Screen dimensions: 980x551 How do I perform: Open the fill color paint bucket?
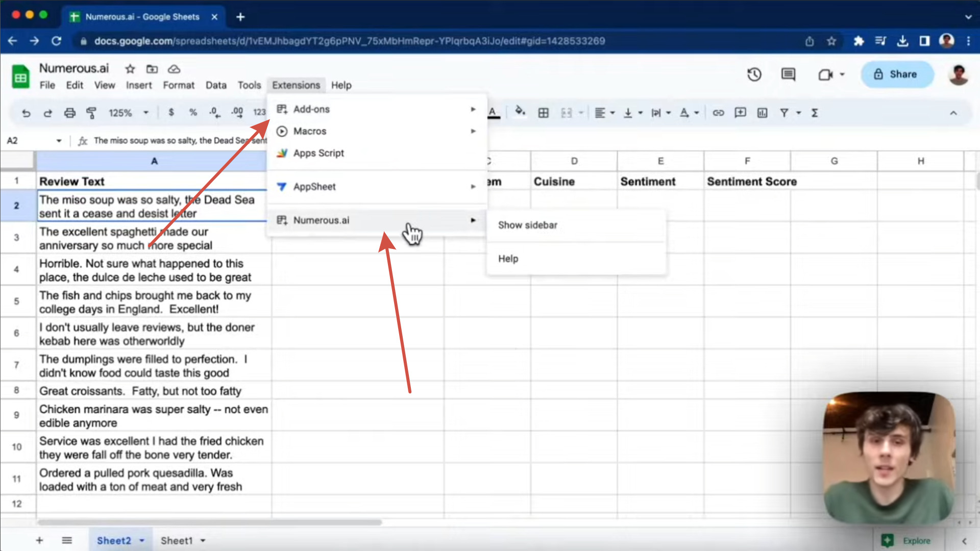[520, 112]
